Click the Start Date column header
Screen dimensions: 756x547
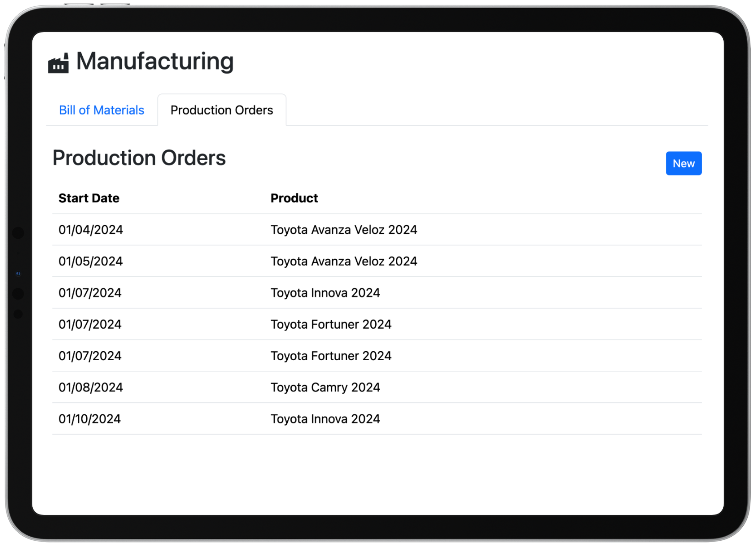(x=89, y=198)
